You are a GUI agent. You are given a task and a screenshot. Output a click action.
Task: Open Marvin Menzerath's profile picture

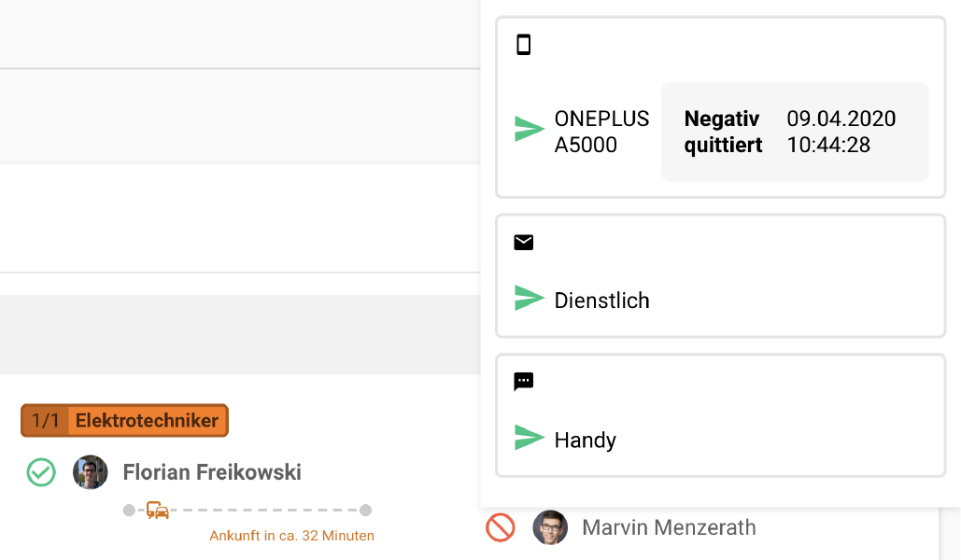coord(550,527)
